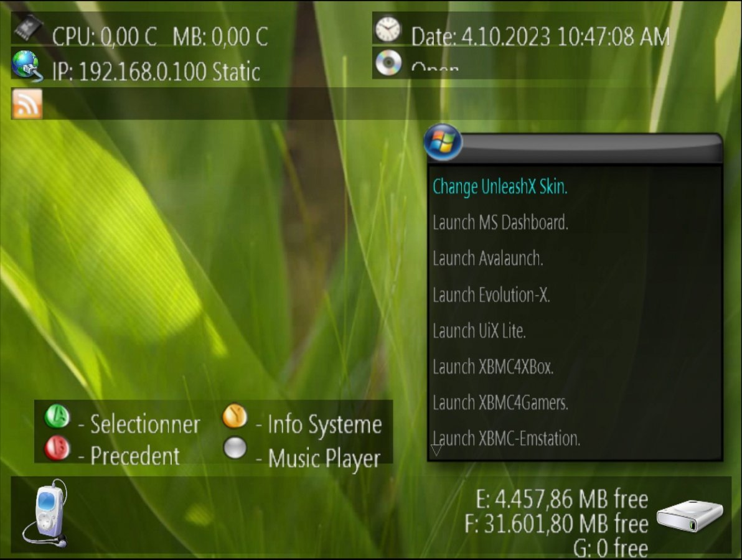Click the Selectionner label
The height and width of the screenshot is (560, 742).
(x=145, y=424)
